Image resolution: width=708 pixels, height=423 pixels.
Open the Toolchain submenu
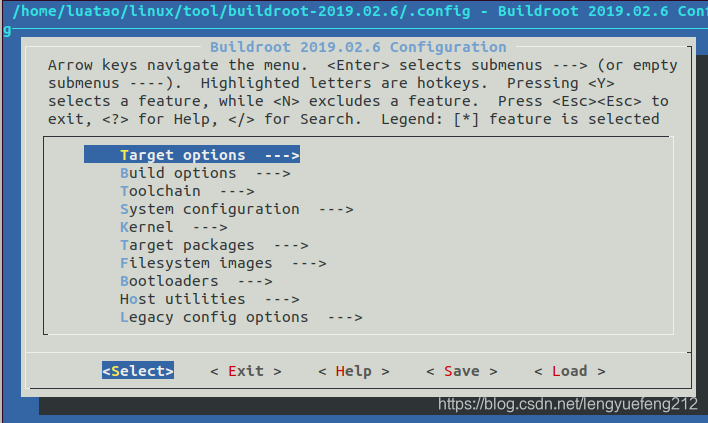pyautogui.click(x=187, y=191)
